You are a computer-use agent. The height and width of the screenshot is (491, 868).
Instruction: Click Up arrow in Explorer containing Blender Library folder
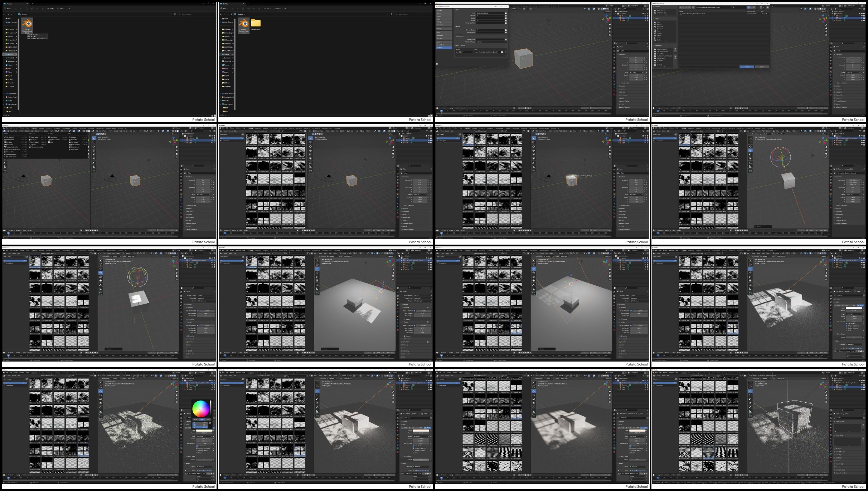pos(231,14)
